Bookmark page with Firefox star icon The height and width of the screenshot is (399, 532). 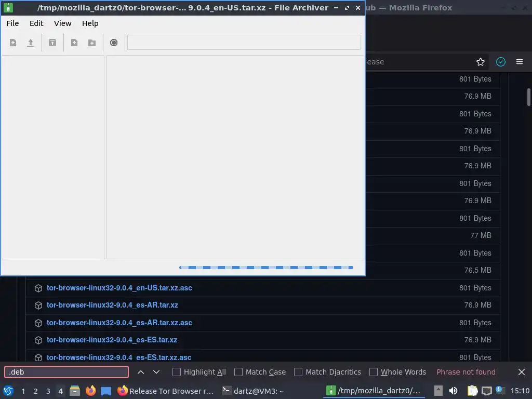[x=481, y=62]
